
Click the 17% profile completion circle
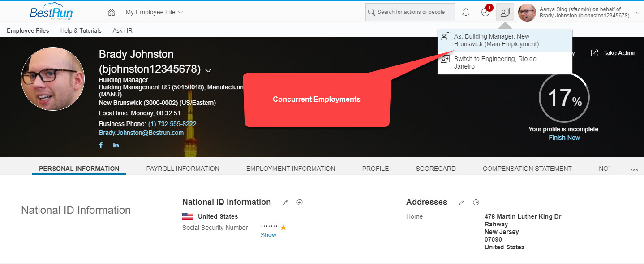(564, 97)
